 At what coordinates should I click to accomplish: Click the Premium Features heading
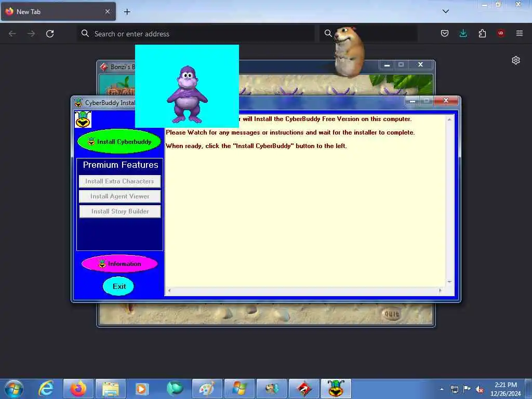pyautogui.click(x=121, y=165)
